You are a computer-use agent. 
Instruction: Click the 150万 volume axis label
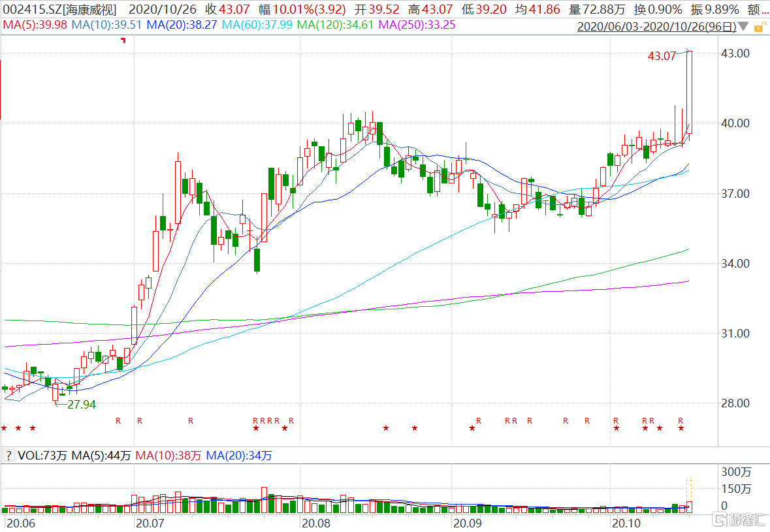tap(736, 488)
